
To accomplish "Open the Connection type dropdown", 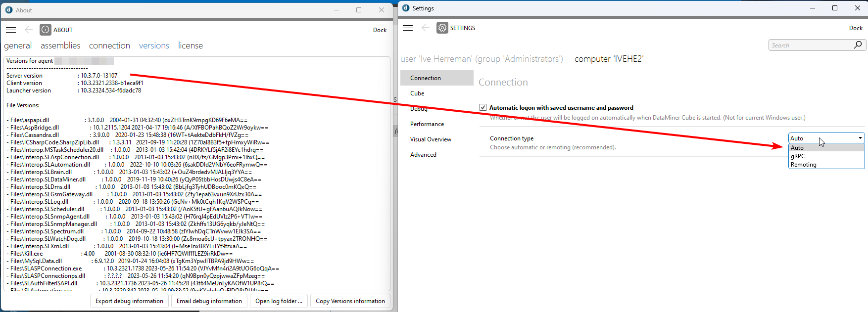I will pos(826,138).
